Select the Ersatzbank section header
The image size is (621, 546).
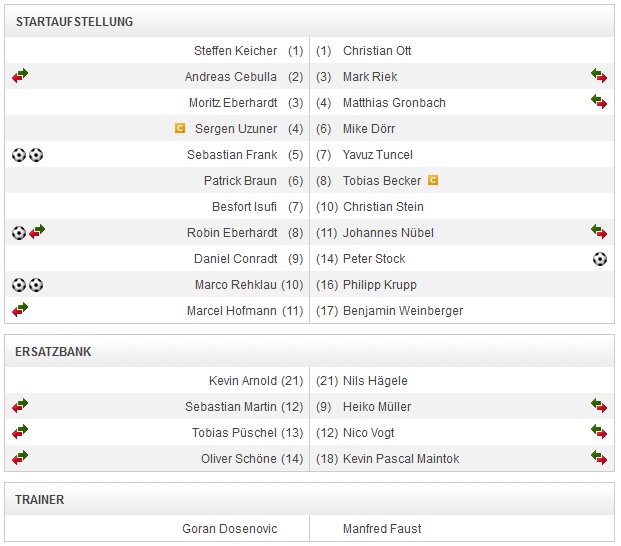54,352
